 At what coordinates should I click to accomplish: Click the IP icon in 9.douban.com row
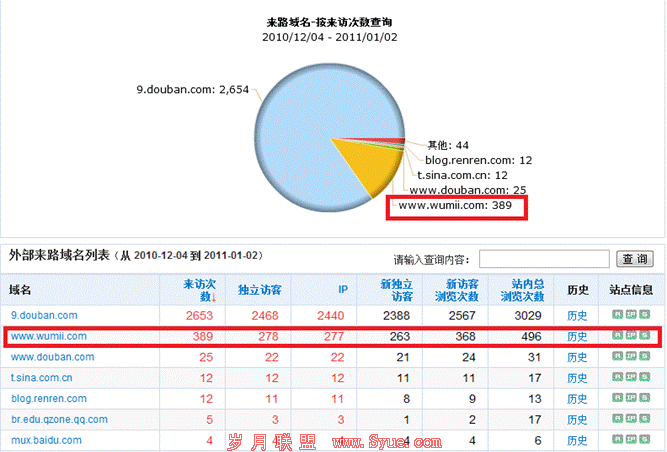point(631,314)
